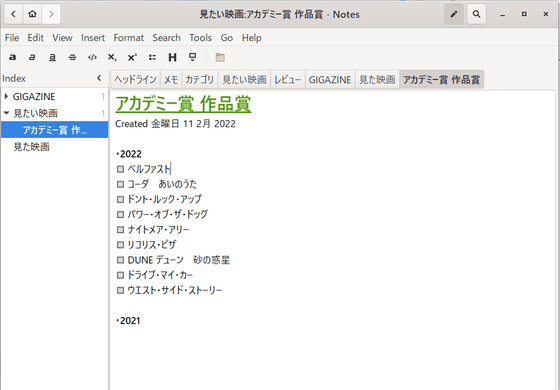This screenshot has width=560, height=390.
Task: Check the ドント・ルック・アップ checkbox
Action: [120, 199]
